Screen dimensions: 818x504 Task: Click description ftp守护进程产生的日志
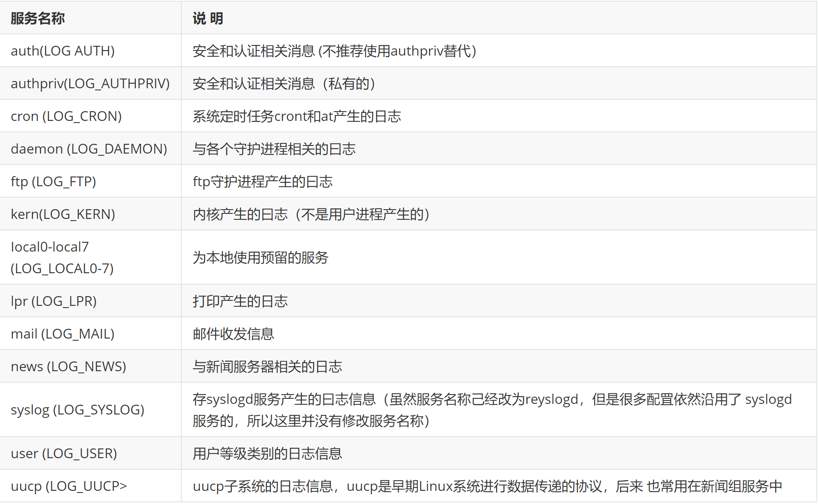coord(263,182)
